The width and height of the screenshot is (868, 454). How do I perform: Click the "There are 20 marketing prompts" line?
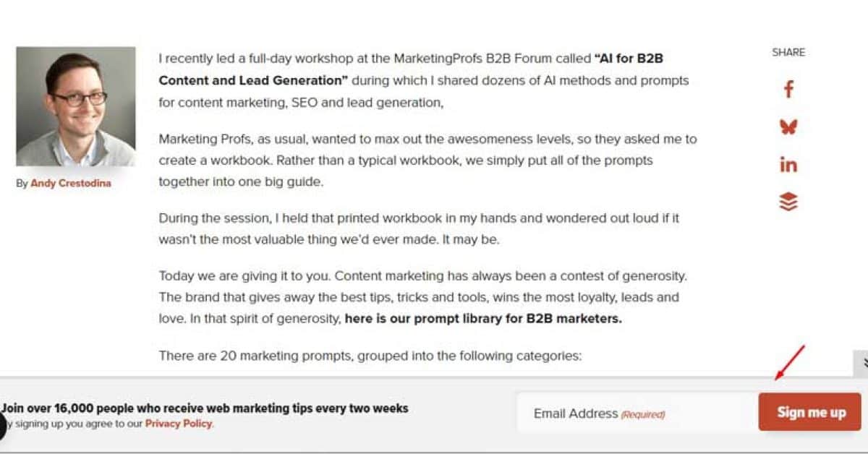[370, 356]
